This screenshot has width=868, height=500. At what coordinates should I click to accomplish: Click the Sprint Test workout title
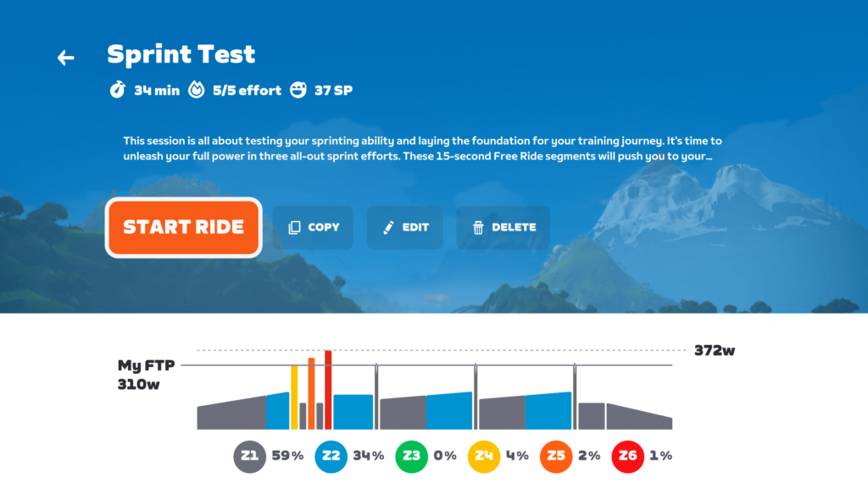click(x=181, y=54)
